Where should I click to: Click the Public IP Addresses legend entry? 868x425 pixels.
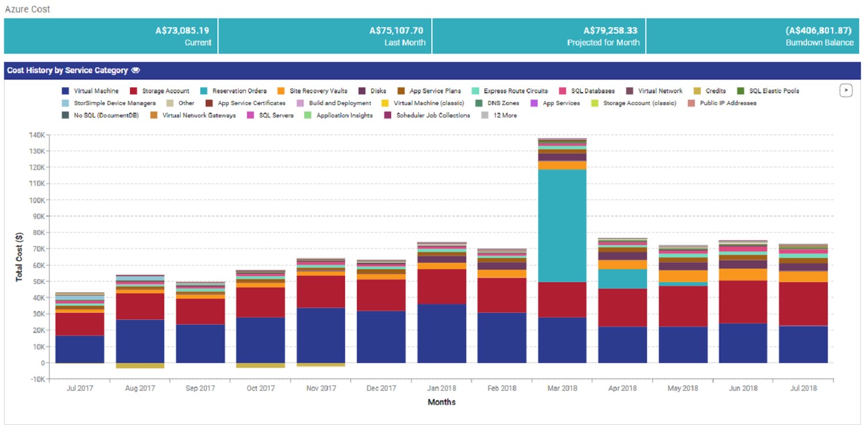coord(722,103)
